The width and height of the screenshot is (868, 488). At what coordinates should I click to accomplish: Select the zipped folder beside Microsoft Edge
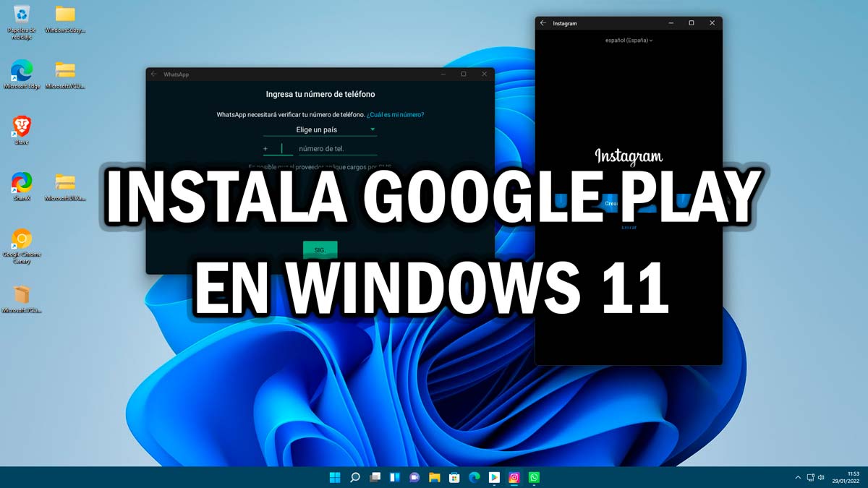click(x=65, y=74)
